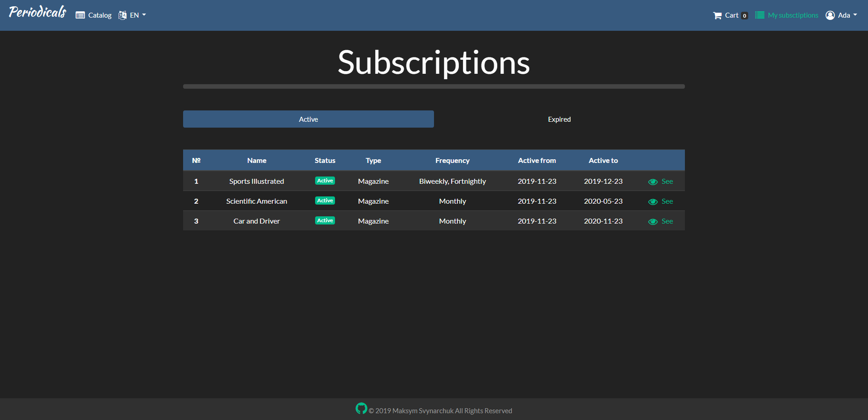Open the GitHub icon in footer

coord(361,408)
